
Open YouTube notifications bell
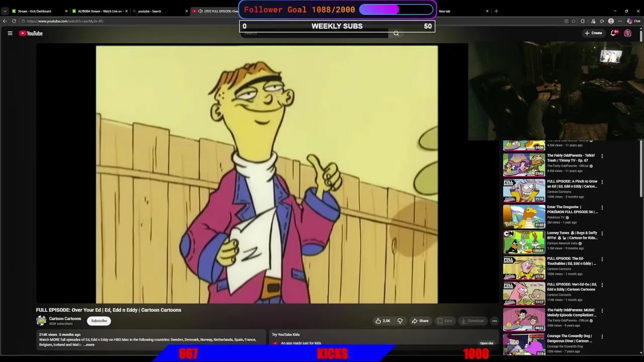(613, 33)
